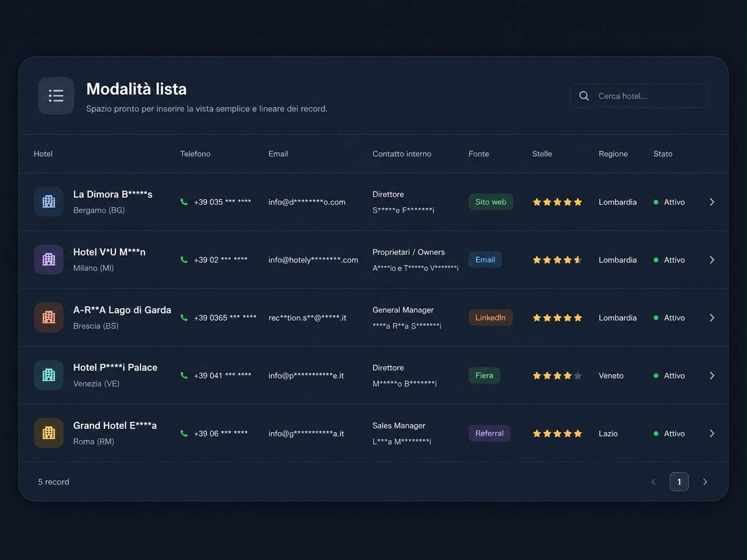Click the Sales Manager contact label
This screenshot has width=747, height=560.
click(399, 425)
